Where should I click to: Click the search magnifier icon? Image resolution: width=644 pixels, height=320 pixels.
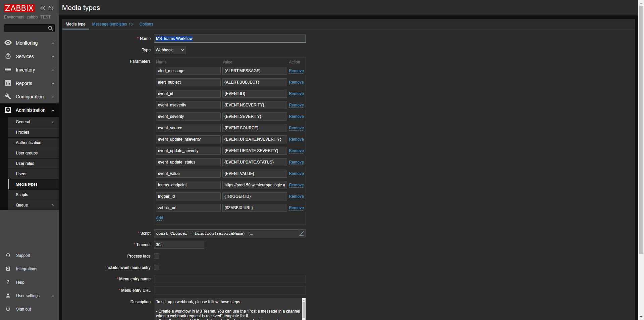tap(50, 28)
